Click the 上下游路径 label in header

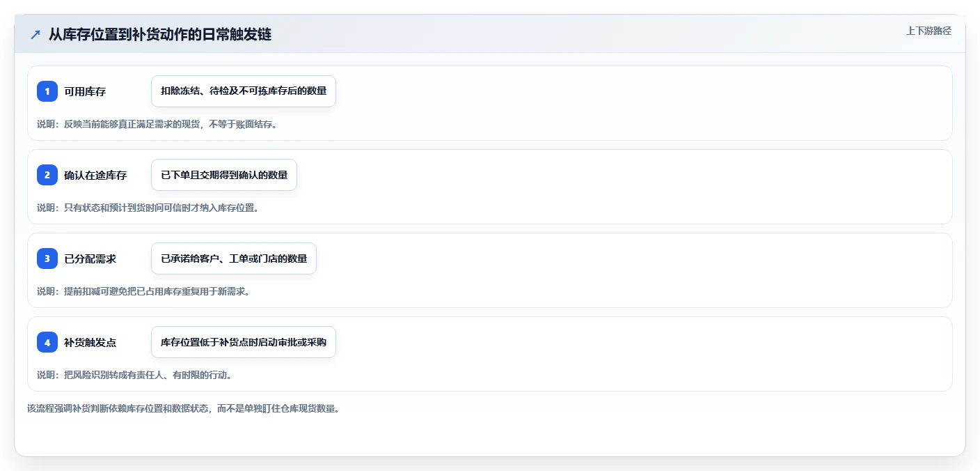pos(928,31)
